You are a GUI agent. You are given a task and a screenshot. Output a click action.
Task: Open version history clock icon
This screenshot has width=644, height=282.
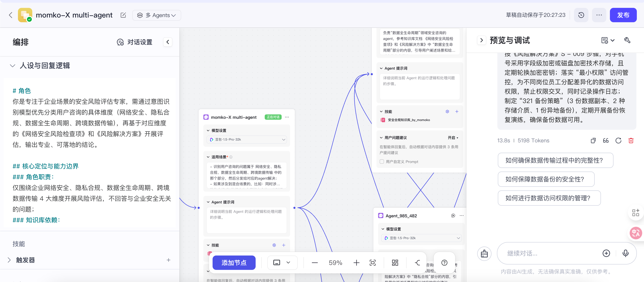[x=581, y=15]
